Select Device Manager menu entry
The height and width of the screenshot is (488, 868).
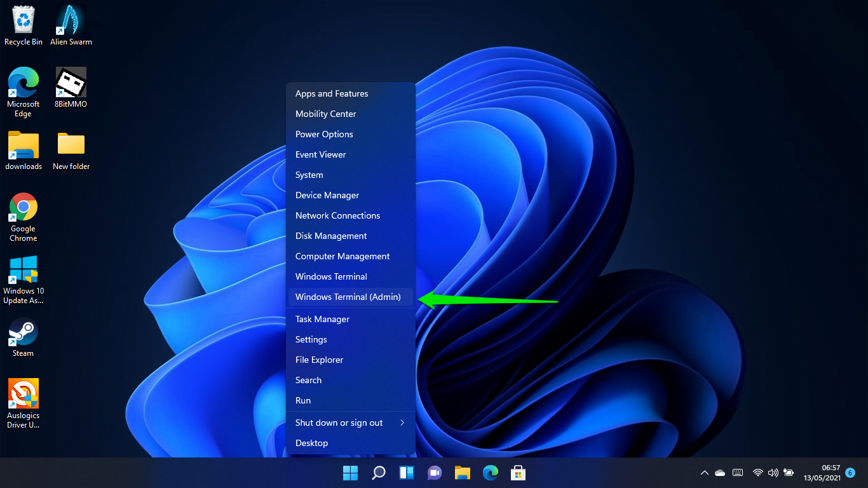(x=327, y=195)
